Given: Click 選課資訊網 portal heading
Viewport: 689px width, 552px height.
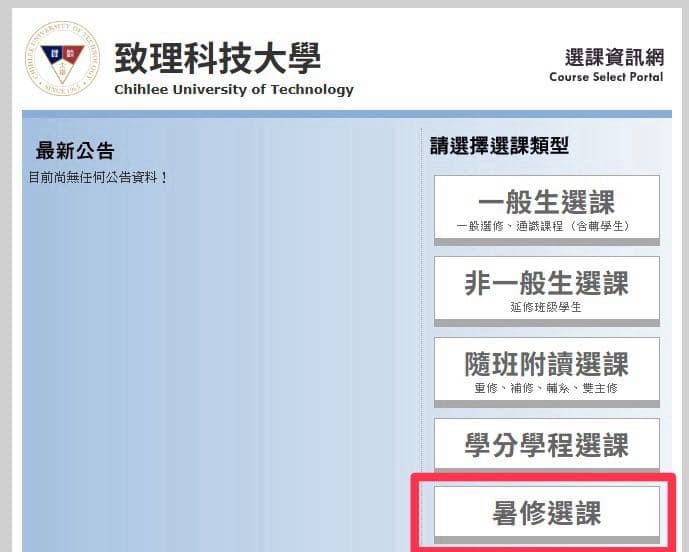Looking at the screenshot, I should pyautogui.click(x=614, y=58).
